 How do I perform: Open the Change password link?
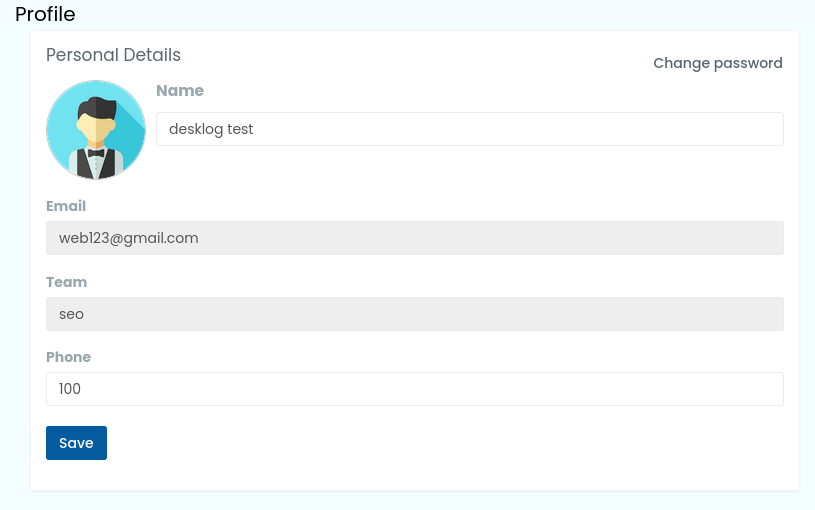coord(717,63)
